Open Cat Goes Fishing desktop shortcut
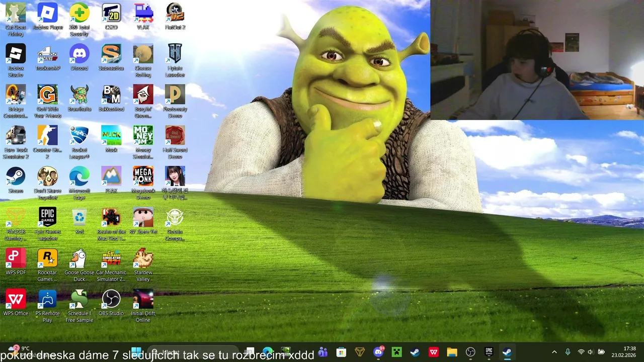The image size is (644, 362). pos(16,20)
